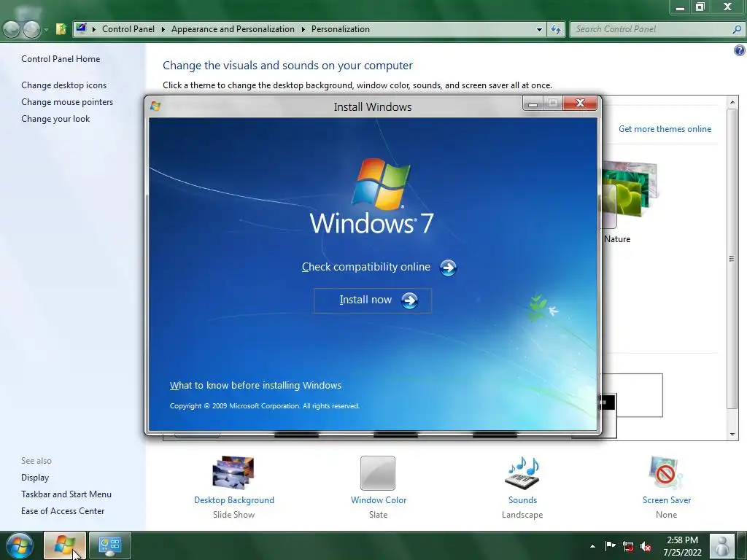Viewport: 747px width, 560px height.
Task: Click the themes list scroll up arrow
Action: (x=732, y=102)
